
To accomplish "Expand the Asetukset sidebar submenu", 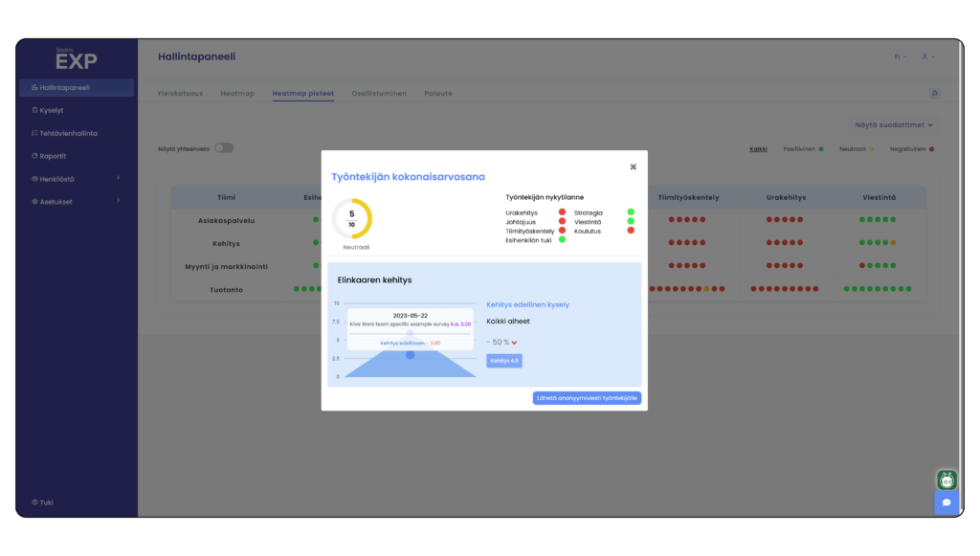I will click(119, 201).
